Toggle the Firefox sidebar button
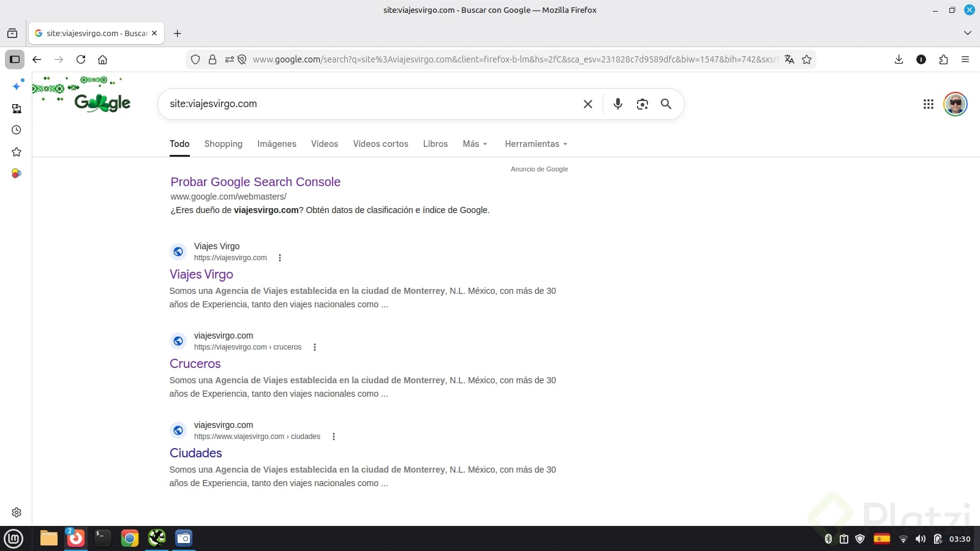The image size is (980, 551). [15, 59]
